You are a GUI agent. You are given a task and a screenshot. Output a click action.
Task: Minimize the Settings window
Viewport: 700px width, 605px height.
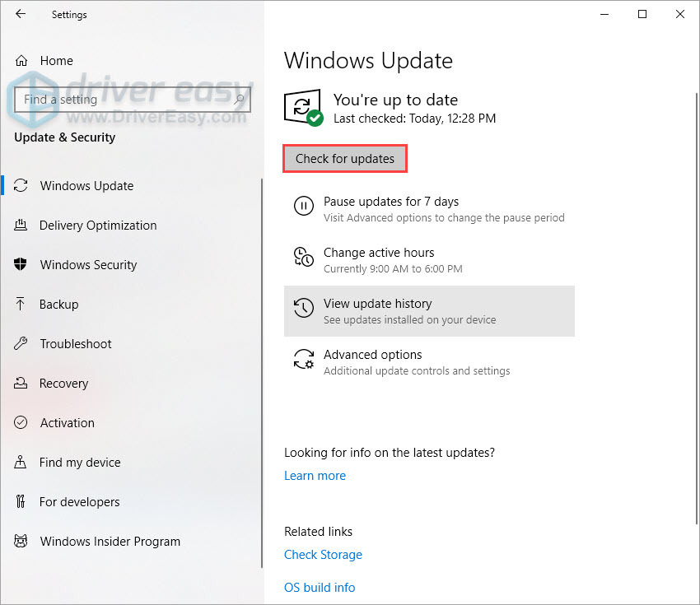tap(604, 14)
